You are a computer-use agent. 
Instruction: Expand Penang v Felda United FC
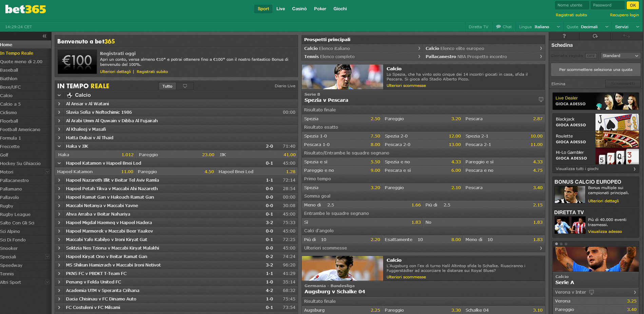click(59, 282)
